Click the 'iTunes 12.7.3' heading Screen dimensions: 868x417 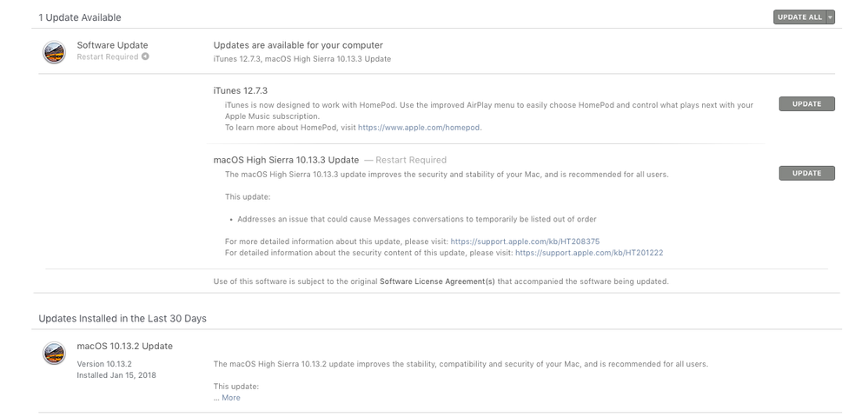pos(241,91)
